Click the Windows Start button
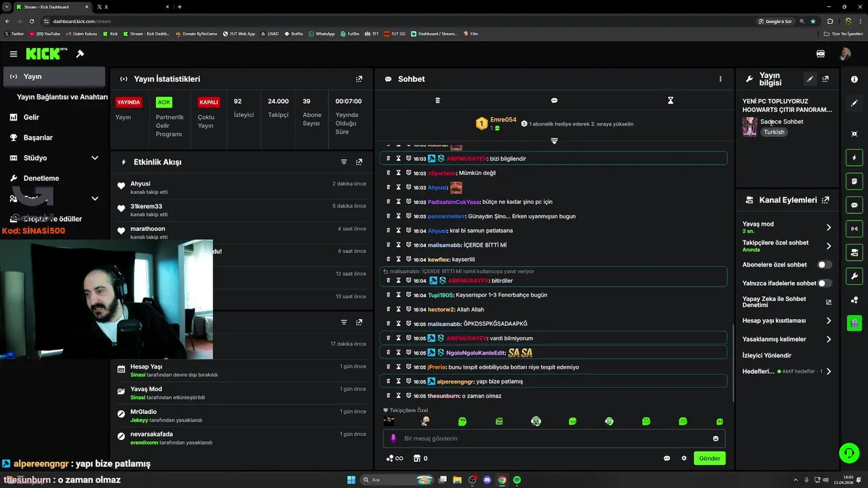This screenshot has height=488, width=868. click(x=351, y=480)
